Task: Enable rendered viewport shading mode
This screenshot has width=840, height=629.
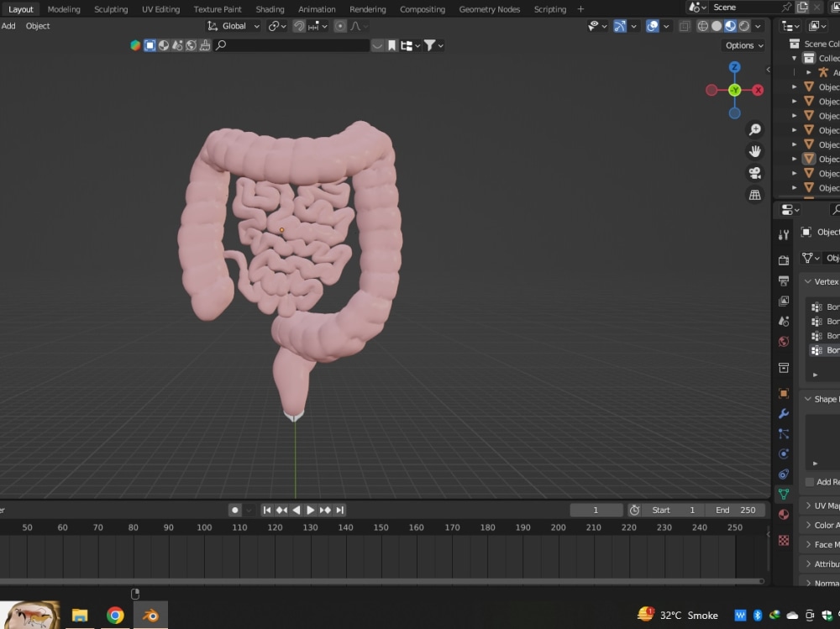Action: tap(743, 25)
